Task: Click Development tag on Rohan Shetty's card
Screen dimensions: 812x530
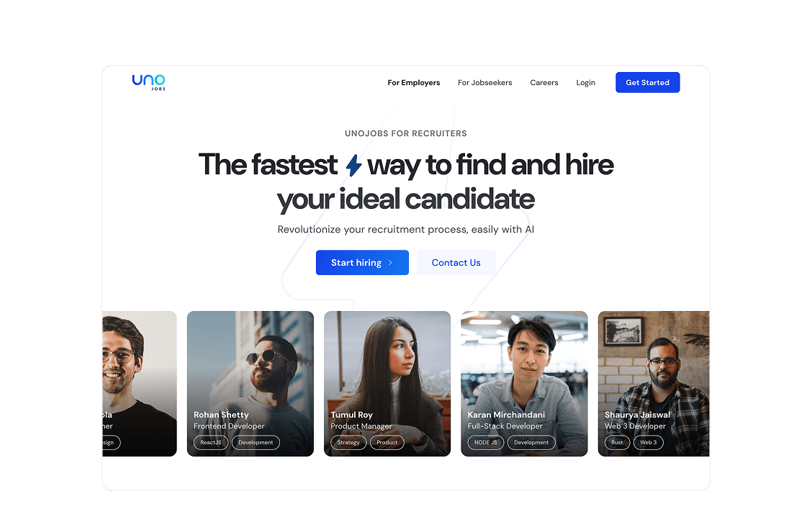Action: click(x=256, y=442)
